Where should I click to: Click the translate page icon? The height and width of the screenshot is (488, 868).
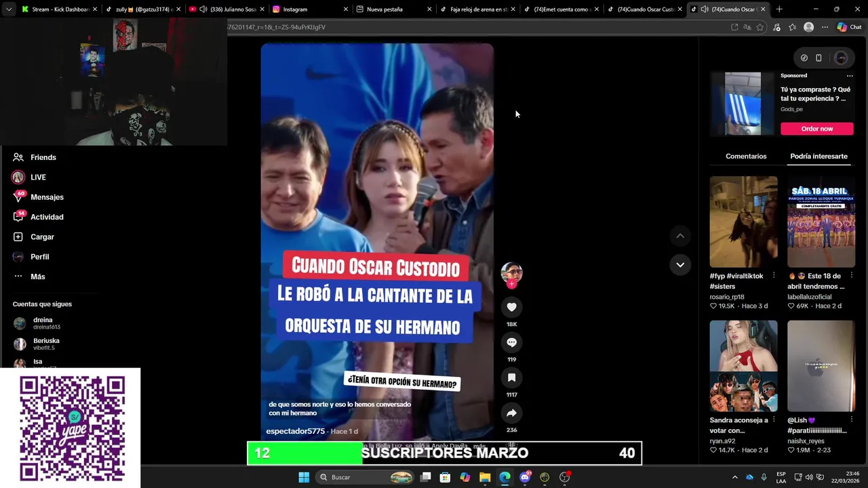pyautogui.click(x=747, y=27)
